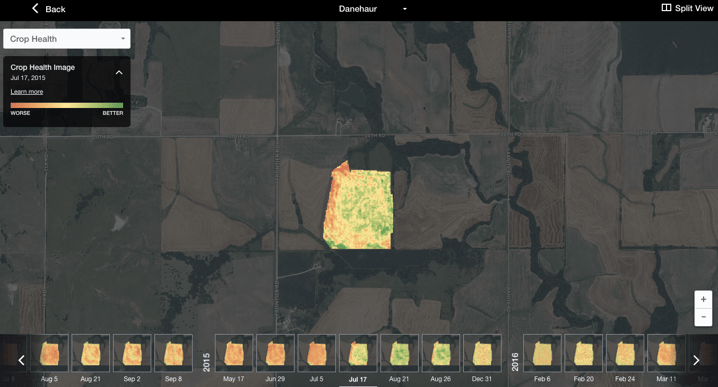Select the Dec 31 crop health thumbnail
Screen dimensions: 718x387
(482, 353)
